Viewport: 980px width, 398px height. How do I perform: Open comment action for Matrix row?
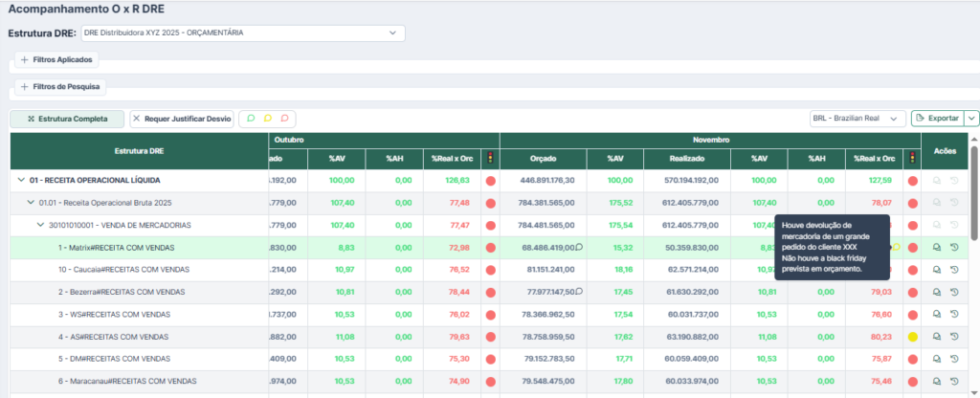pos(937,247)
